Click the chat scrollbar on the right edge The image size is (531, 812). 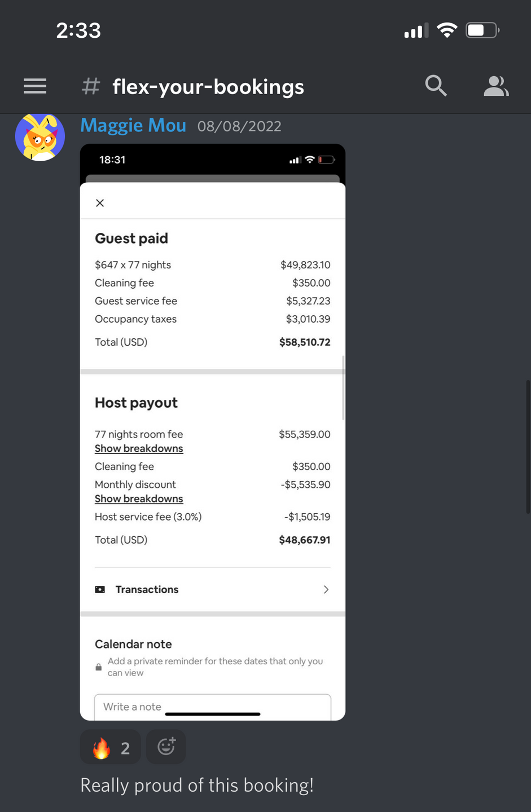pyautogui.click(x=528, y=445)
